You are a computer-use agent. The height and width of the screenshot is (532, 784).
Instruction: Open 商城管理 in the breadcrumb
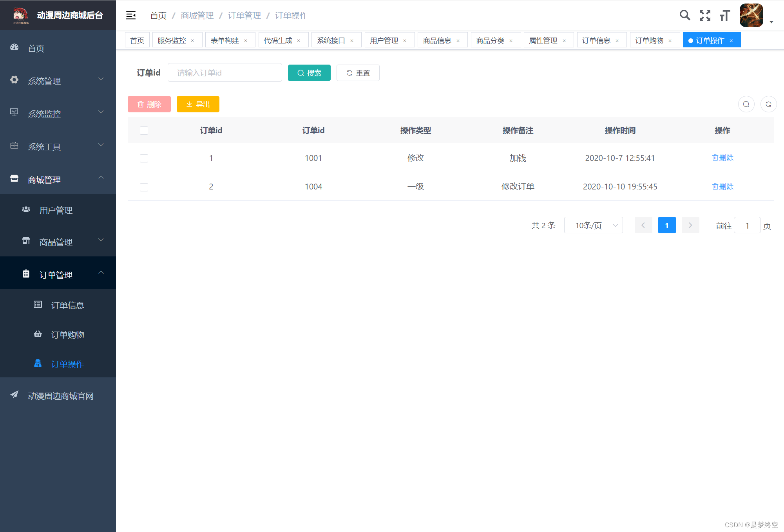[x=197, y=16]
